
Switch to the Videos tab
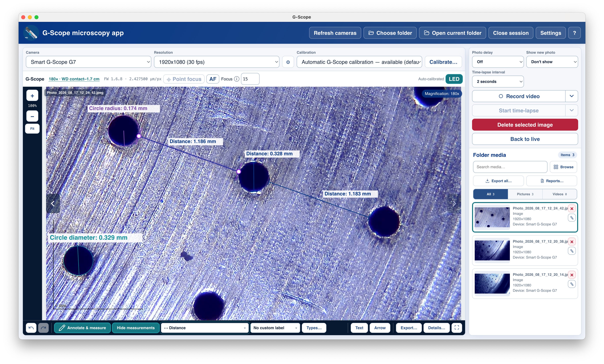tap(560, 194)
